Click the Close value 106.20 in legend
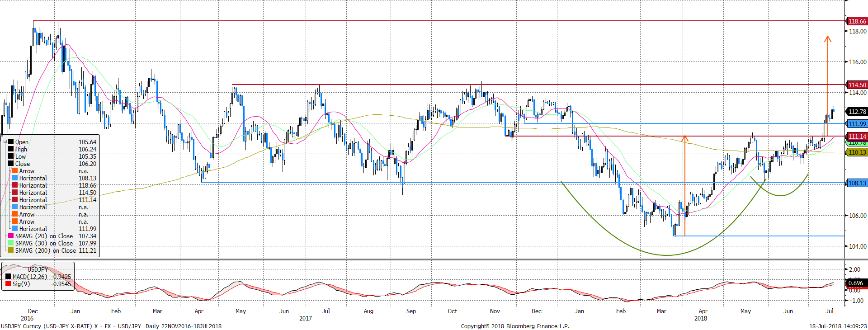This screenshot has height=330, width=868. (x=88, y=164)
